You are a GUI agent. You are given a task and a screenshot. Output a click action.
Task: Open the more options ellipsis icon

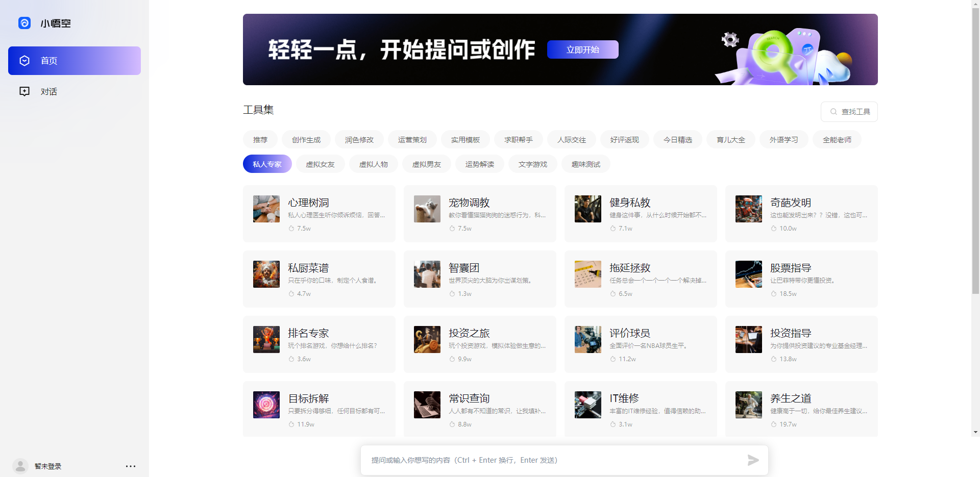click(x=131, y=466)
